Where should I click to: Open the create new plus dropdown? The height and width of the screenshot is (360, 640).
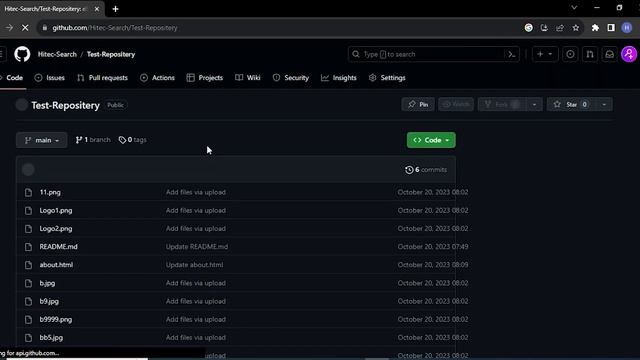click(x=544, y=54)
